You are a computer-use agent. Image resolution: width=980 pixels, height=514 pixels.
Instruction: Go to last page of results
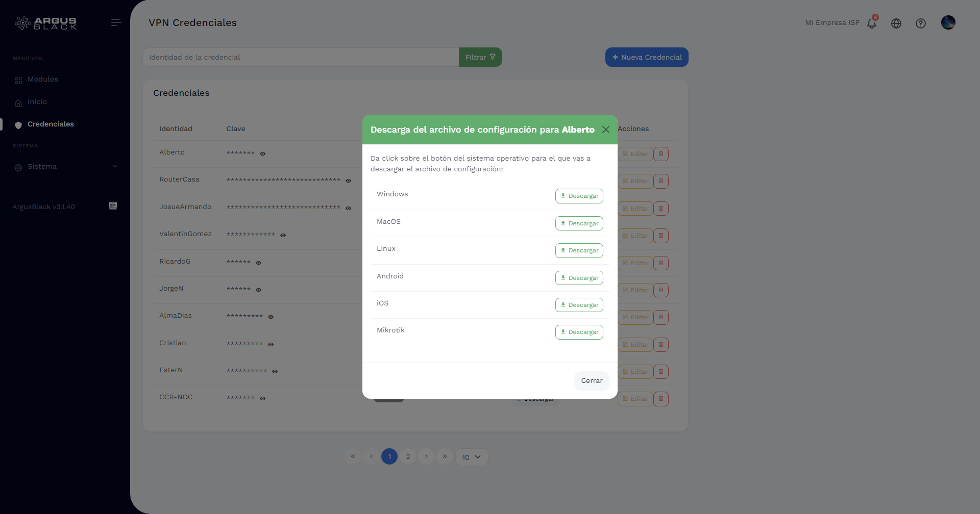click(x=445, y=456)
